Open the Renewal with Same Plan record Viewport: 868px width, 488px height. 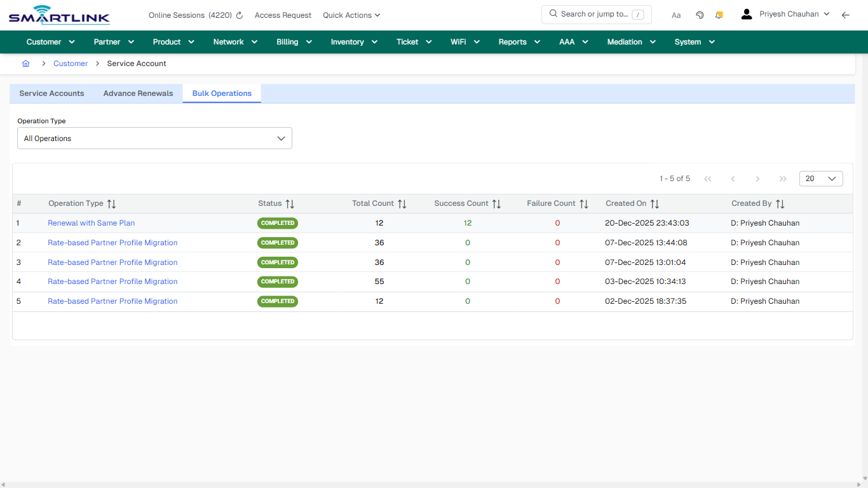tap(91, 223)
